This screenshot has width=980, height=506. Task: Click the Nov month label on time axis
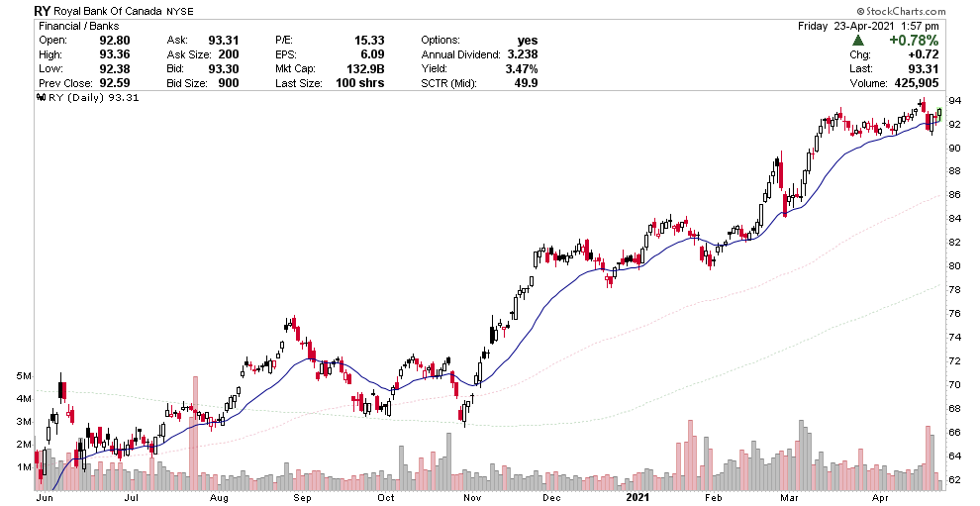pyautogui.click(x=472, y=498)
